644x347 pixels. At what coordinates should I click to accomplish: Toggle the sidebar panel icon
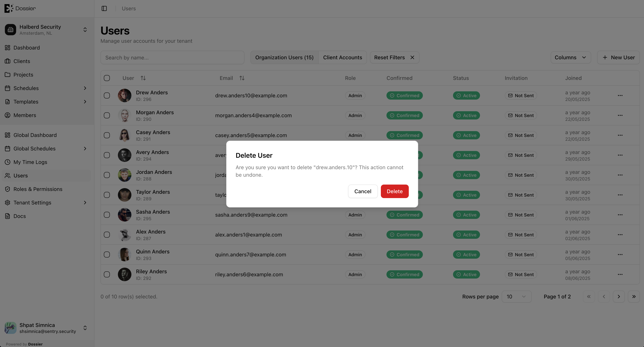pos(104,8)
